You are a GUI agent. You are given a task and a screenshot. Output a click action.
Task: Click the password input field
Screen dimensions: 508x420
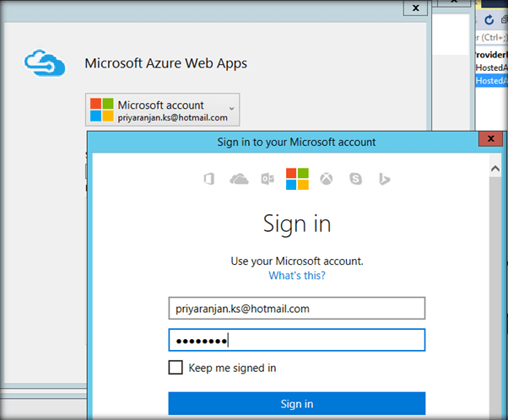[x=297, y=340]
